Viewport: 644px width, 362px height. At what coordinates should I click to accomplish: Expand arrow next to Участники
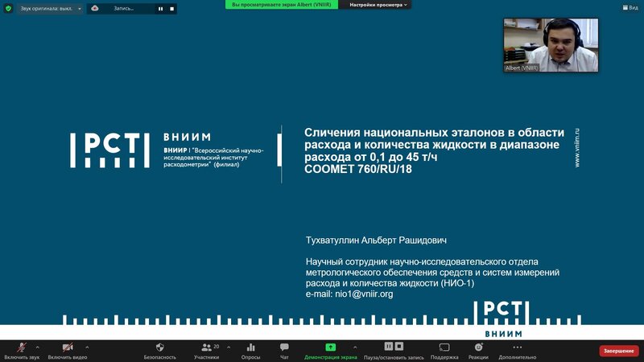coord(229,348)
